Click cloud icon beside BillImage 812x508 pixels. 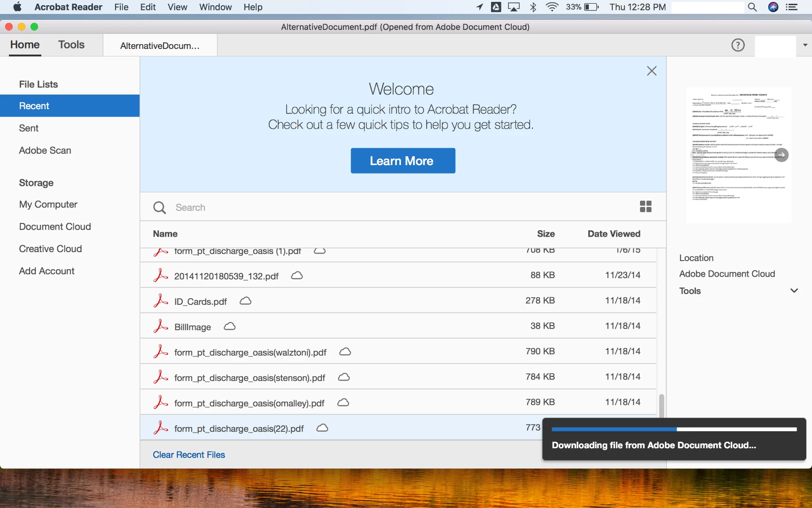(x=229, y=326)
